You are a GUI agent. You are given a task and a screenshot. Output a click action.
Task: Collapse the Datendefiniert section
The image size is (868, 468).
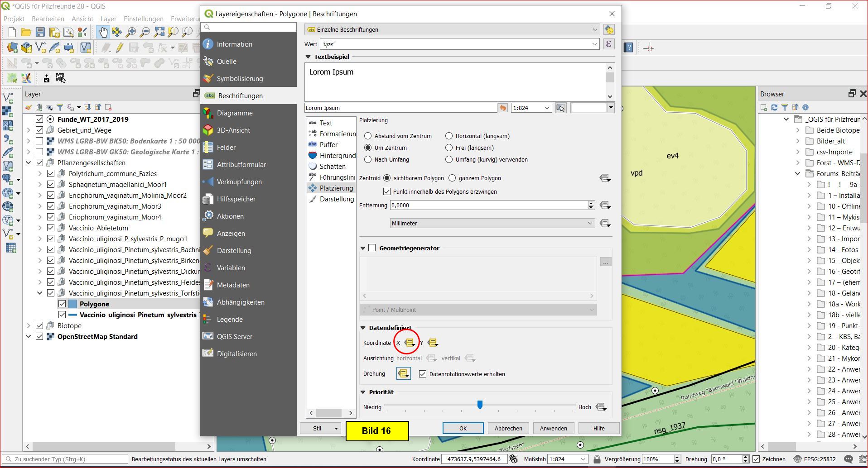363,328
